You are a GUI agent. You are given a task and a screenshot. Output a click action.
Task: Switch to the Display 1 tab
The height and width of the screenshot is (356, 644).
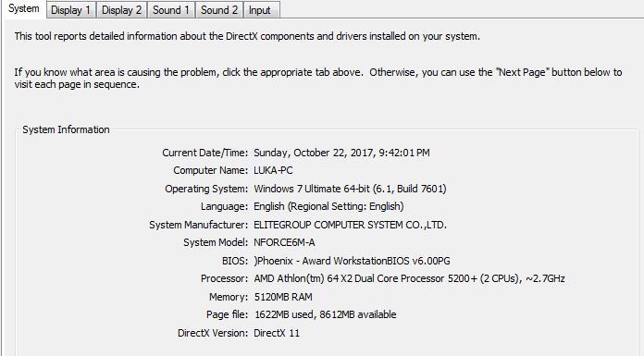click(x=71, y=10)
